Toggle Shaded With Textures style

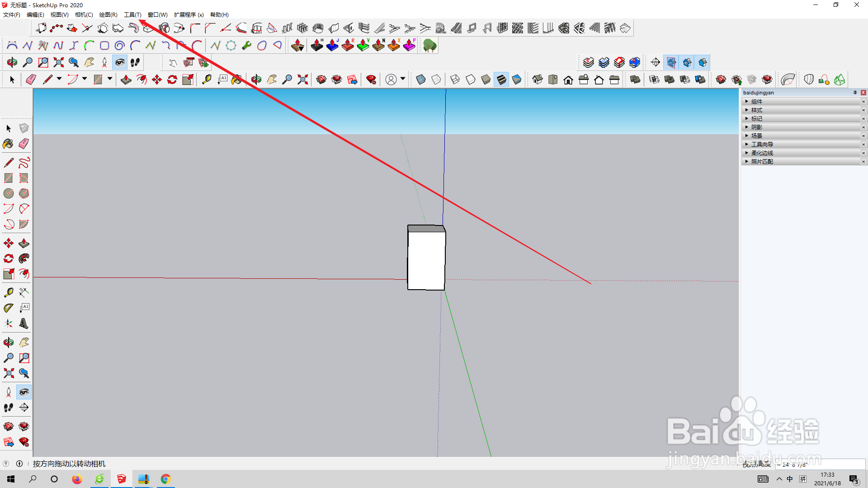[x=501, y=80]
